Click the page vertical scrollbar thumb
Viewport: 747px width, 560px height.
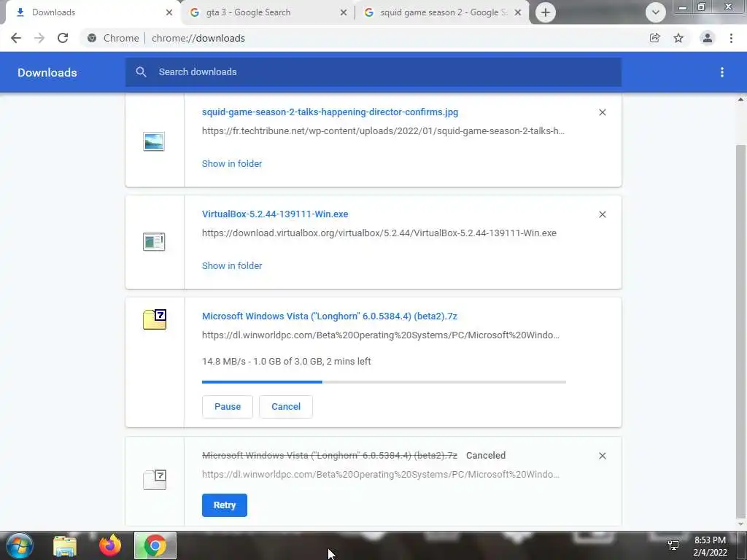click(x=740, y=330)
